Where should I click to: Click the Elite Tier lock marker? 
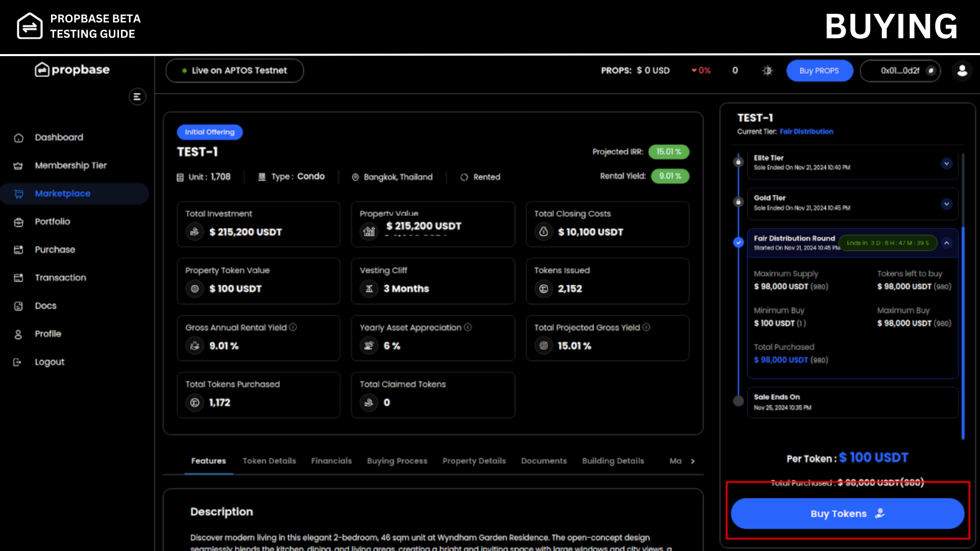[x=738, y=162]
